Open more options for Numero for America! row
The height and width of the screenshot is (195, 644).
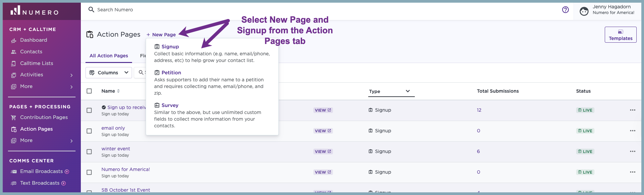coord(633,172)
